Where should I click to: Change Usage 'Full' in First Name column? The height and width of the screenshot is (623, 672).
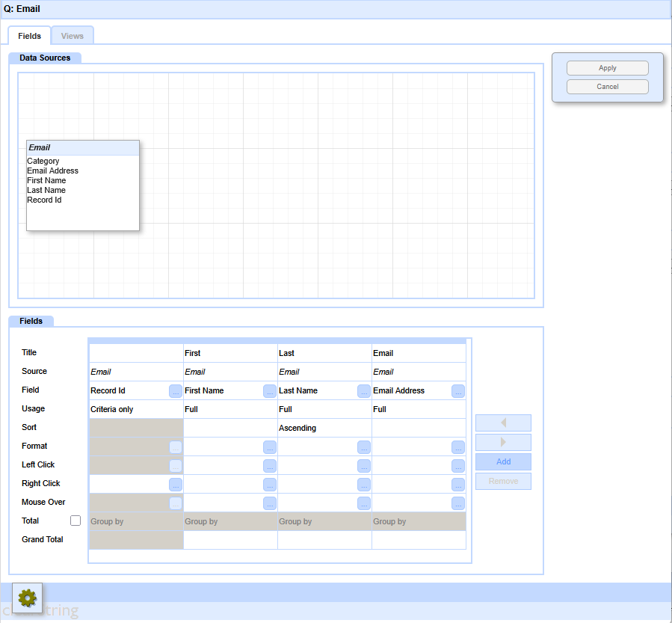[230, 409]
